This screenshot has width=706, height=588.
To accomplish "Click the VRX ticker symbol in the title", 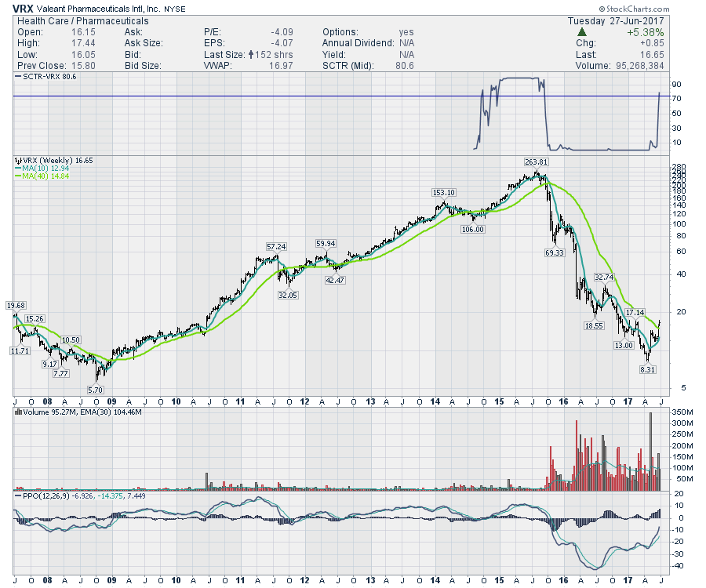I will (23, 9).
